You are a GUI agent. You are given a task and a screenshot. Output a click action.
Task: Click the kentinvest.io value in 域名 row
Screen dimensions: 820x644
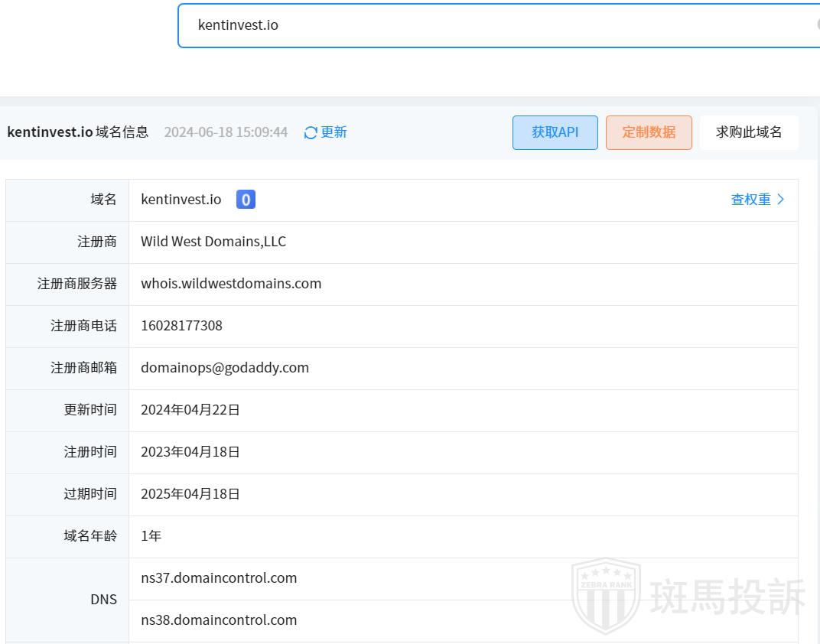(181, 200)
